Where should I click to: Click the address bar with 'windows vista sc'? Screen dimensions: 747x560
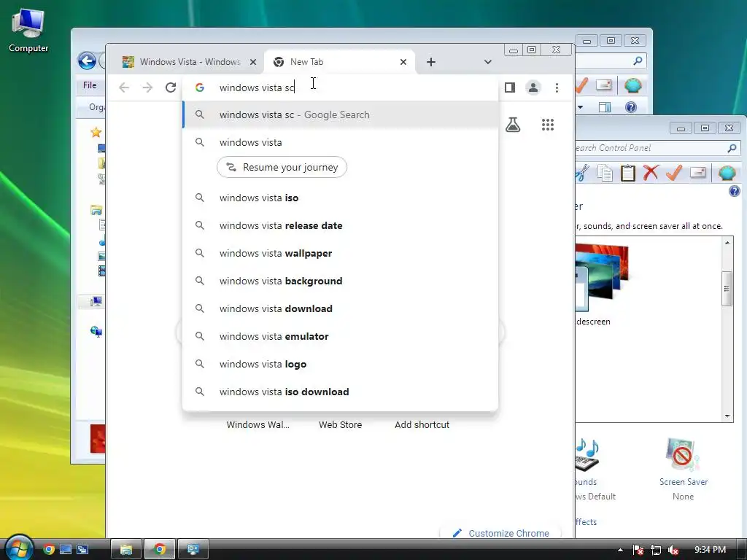[x=340, y=87]
